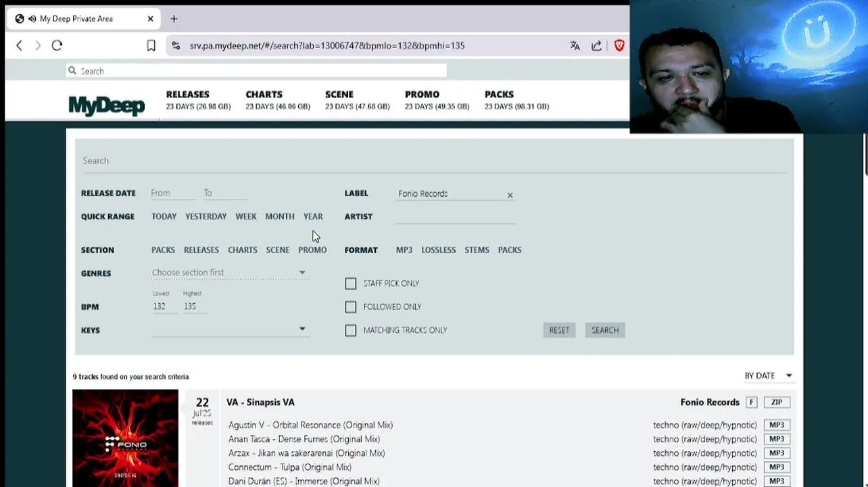The height and width of the screenshot is (487, 868).
Task: Click the F follow button beside Fonio Records
Action: 751,402
